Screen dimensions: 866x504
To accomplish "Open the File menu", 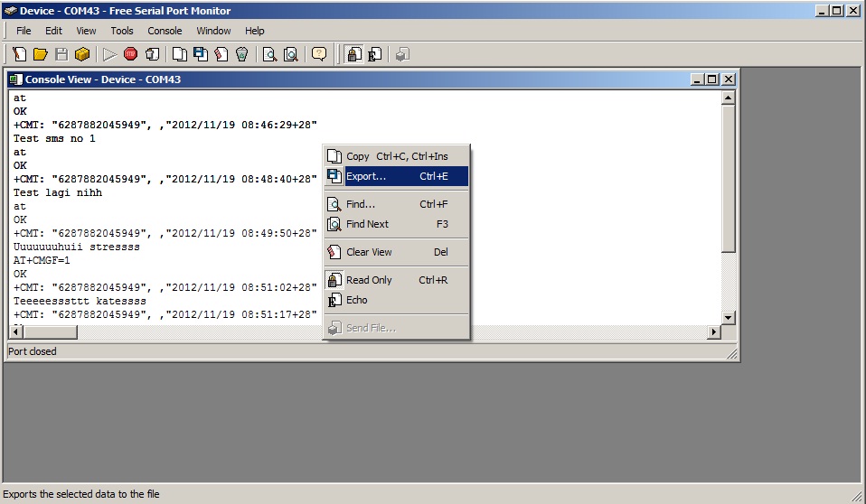I will (24, 31).
